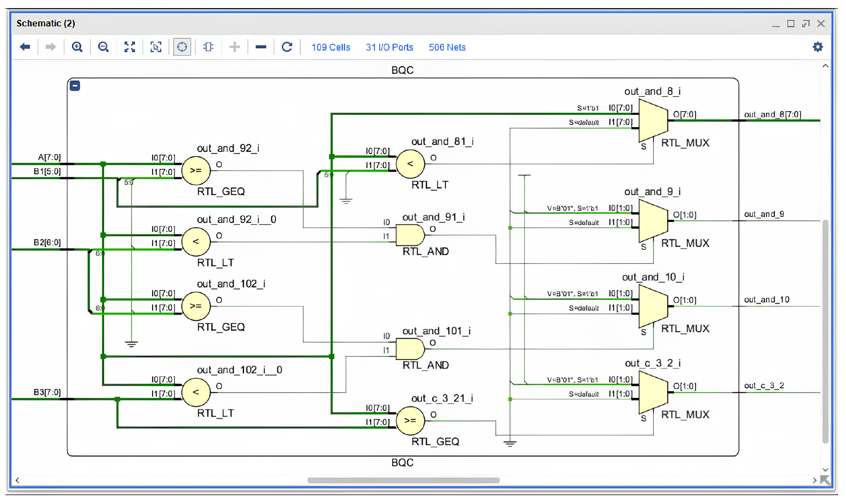
Task: Open the 506 Nets link
Action: click(x=447, y=47)
